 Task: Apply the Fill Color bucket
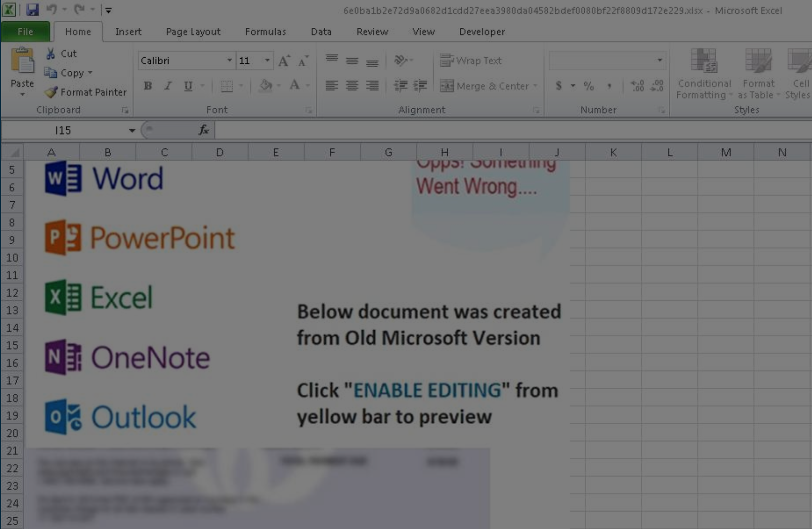click(x=266, y=85)
